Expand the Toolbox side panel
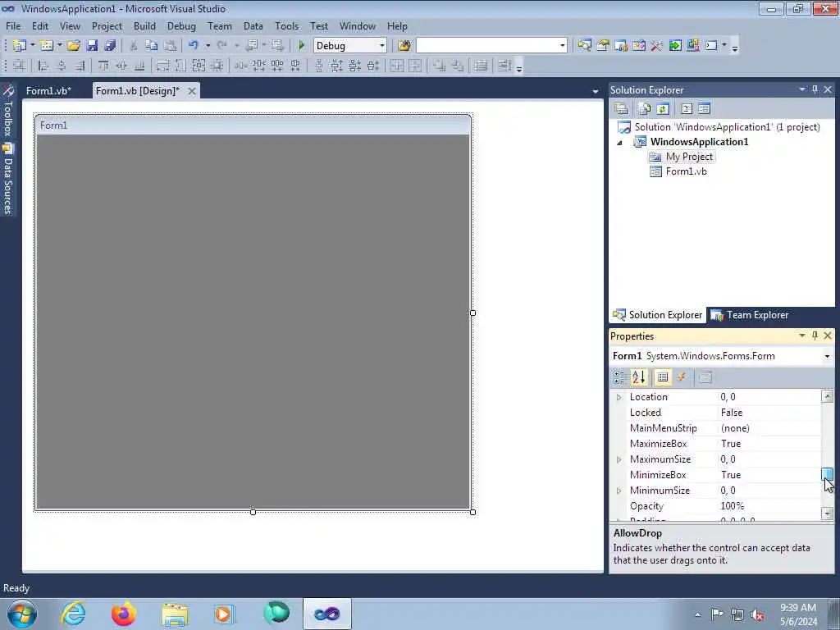Screen dimensions: 840x630 [7, 111]
